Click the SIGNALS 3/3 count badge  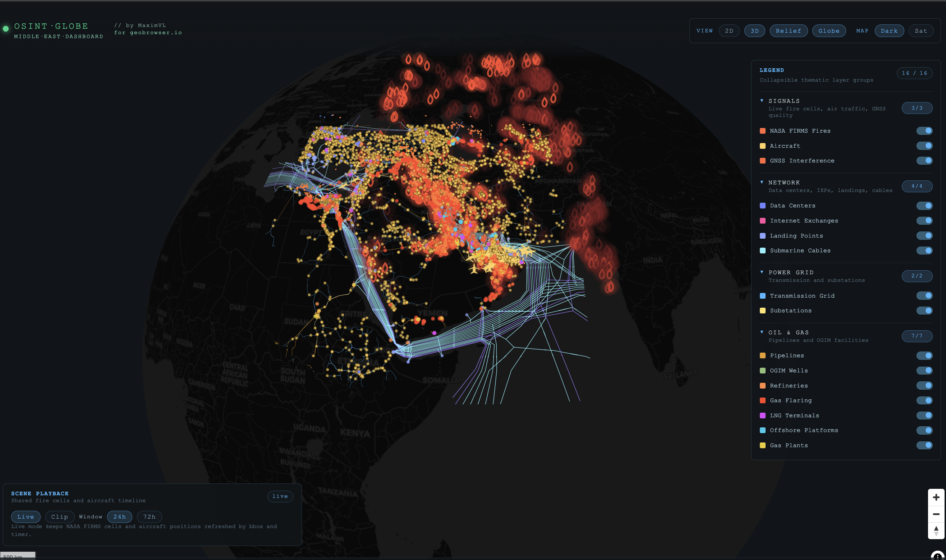tap(917, 108)
